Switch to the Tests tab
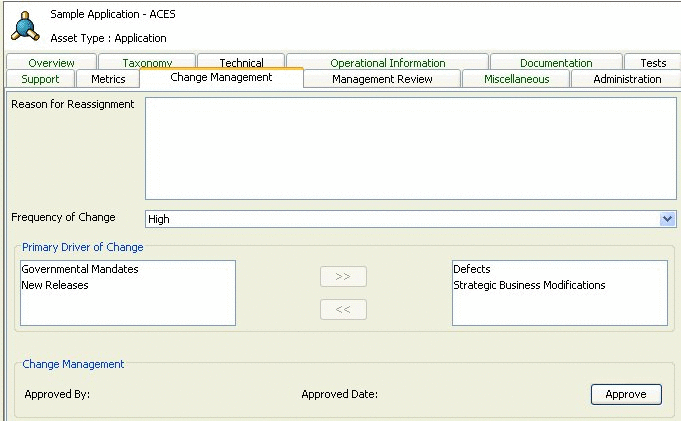This screenshot has width=681, height=421. pyautogui.click(x=652, y=63)
